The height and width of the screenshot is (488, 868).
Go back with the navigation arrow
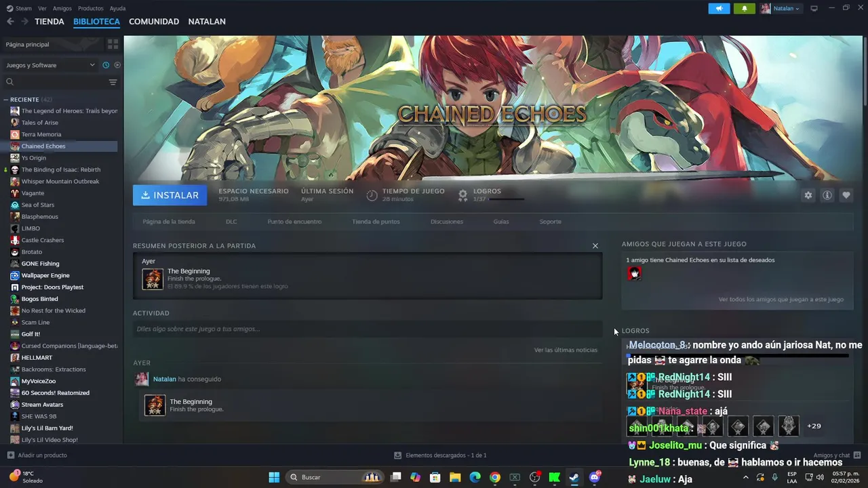click(10, 22)
